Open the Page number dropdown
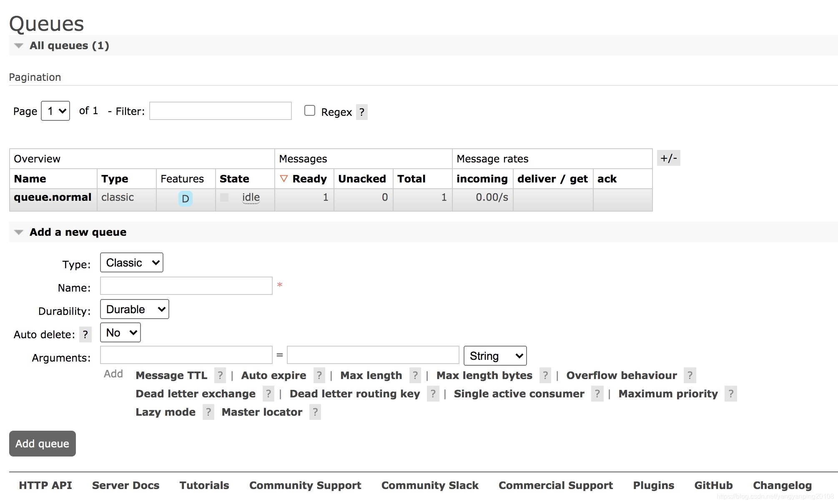Viewport: 838px width, 504px height. coord(55,111)
